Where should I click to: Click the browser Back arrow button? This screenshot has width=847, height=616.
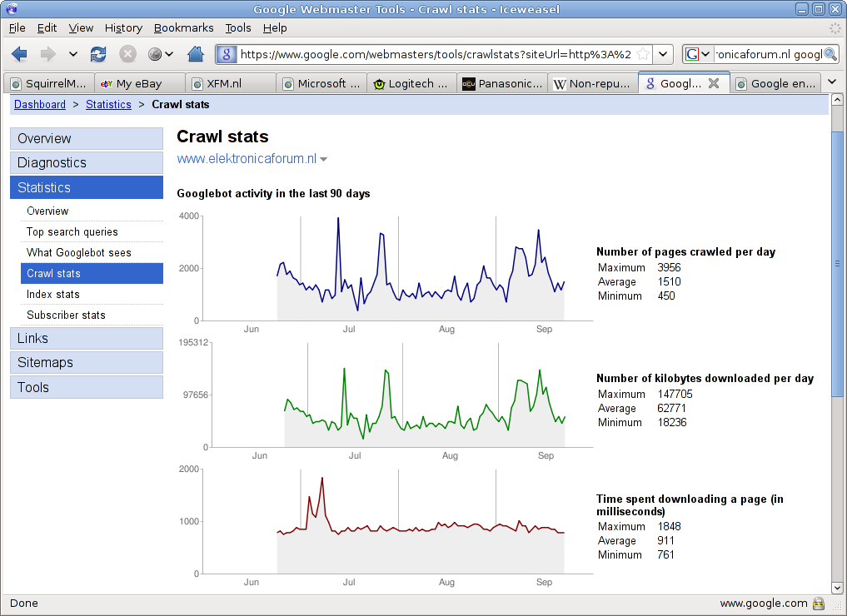pyautogui.click(x=19, y=54)
